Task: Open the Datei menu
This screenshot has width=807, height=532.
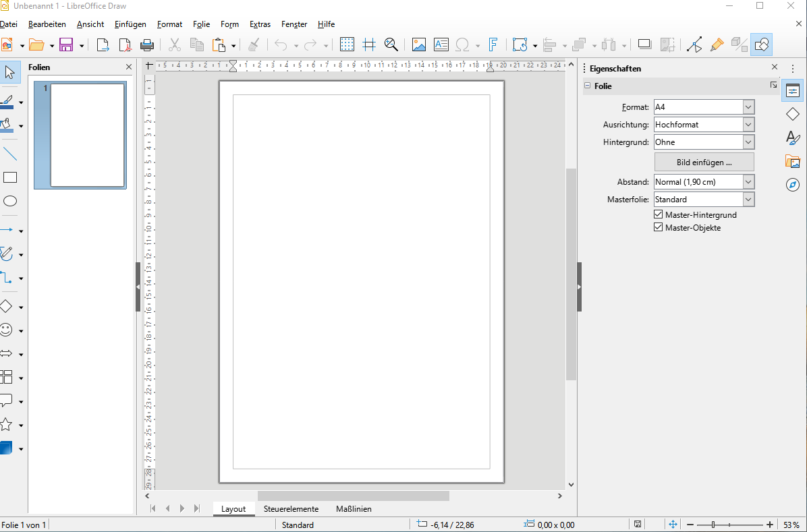Action: point(9,24)
